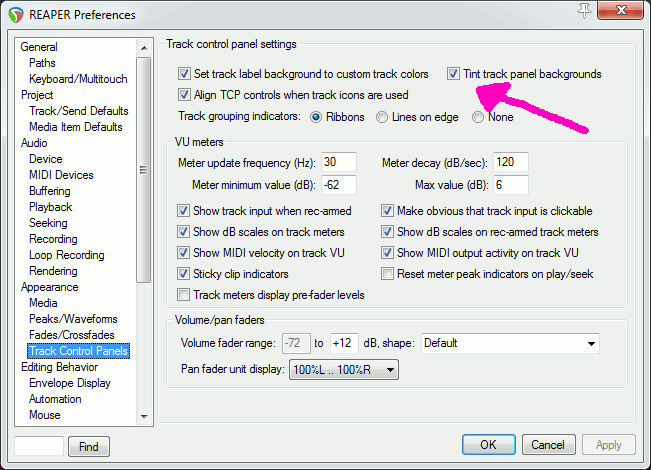Open Peaks/Waveforms preferences page

[x=73, y=319]
